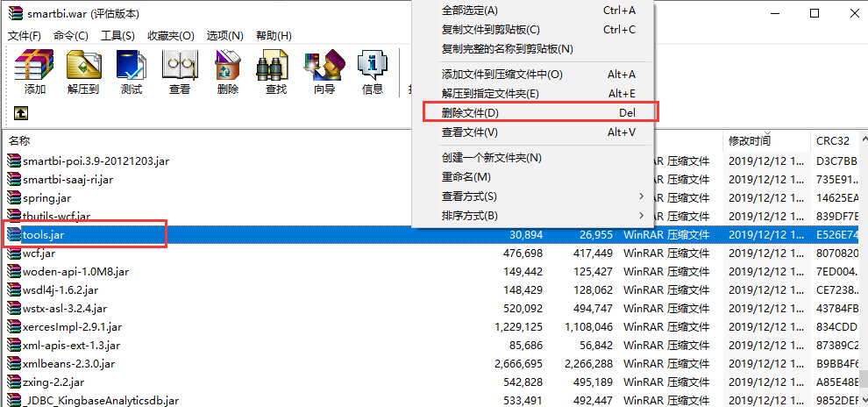Image resolution: width=868 pixels, height=407 pixels.
Task: Click the icon beside _JDBC_KingbaseAnalyticsdb.jar
Action: click(13, 400)
